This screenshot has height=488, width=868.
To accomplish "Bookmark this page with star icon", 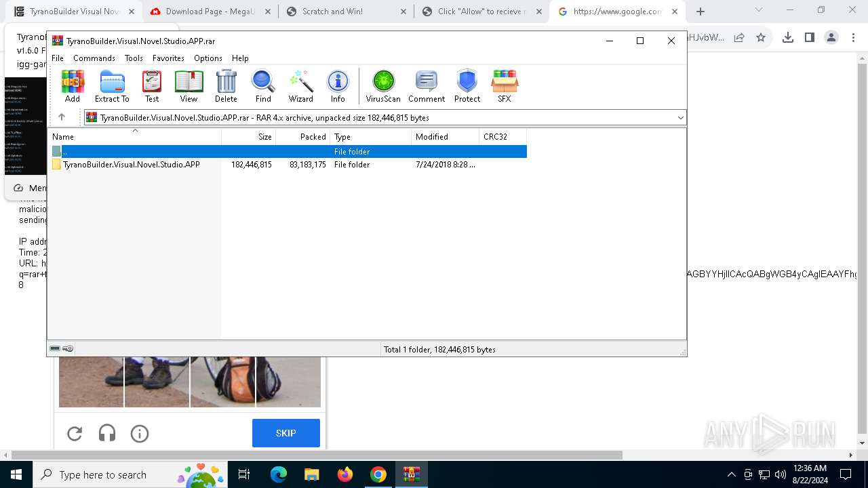I will (x=761, y=38).
